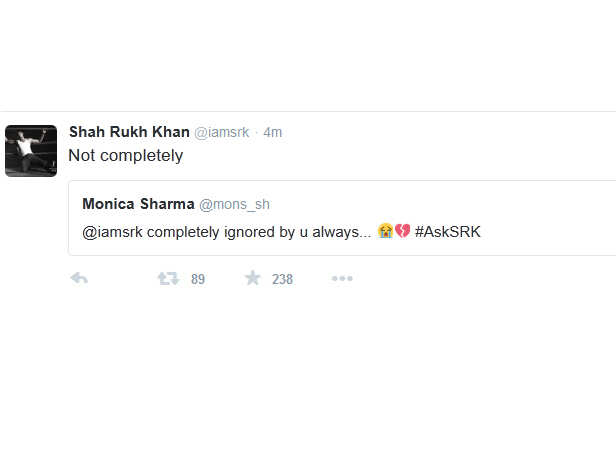Screen dimensions: 616x450
Task: Click the reply arrow icon
Action: (x=79, y=279)
